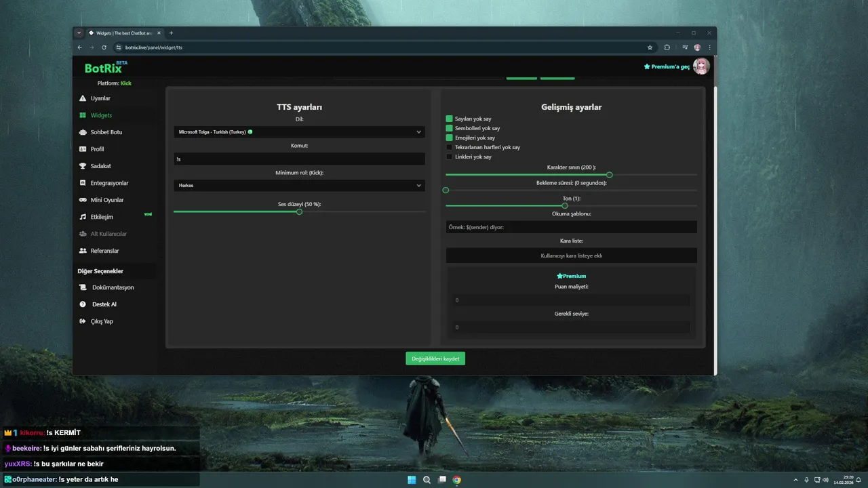This screenshot has width=868, height=488.
Task: Open the Chrome media control icon
Action: click(685, 47)
